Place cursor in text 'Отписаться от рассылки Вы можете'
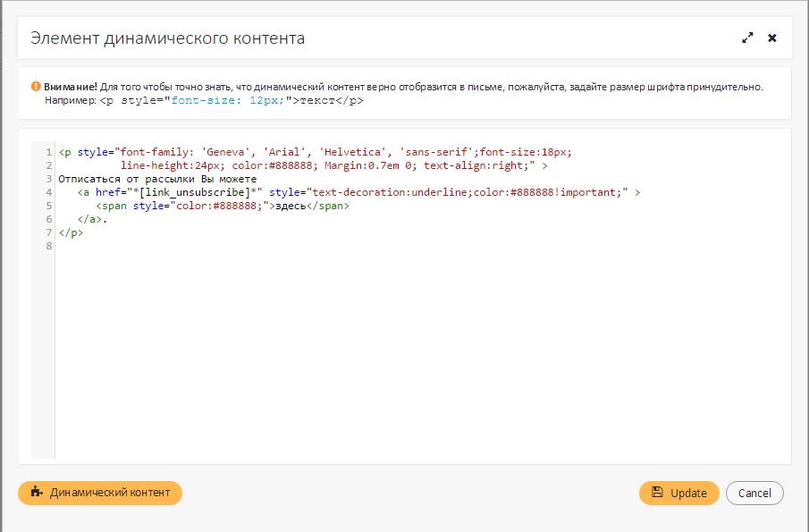This screenshot has width=809, height=532. 144,179
